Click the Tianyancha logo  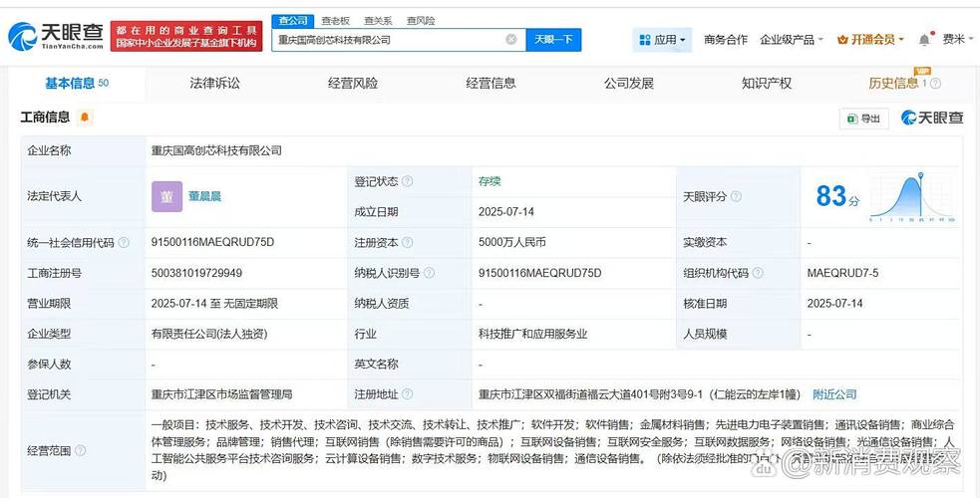tap(56, 37)
